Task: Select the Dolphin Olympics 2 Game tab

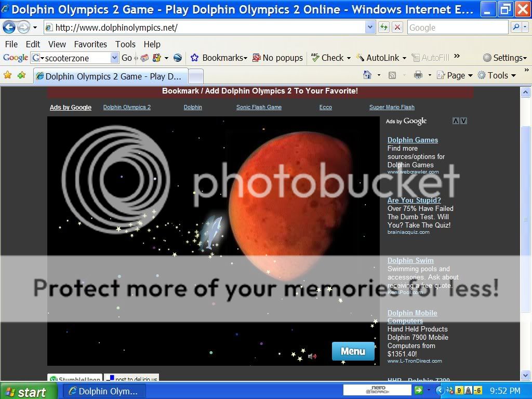Action: (109, 76)
